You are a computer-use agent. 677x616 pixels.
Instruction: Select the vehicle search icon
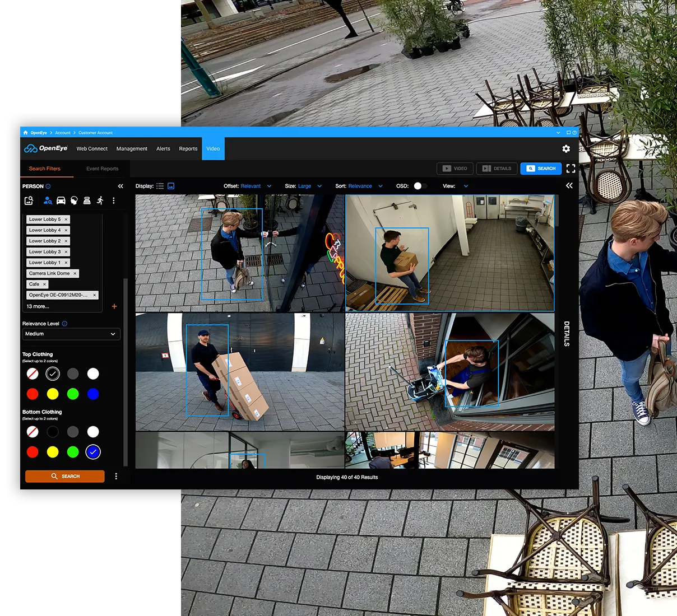(x=61, y=200)
